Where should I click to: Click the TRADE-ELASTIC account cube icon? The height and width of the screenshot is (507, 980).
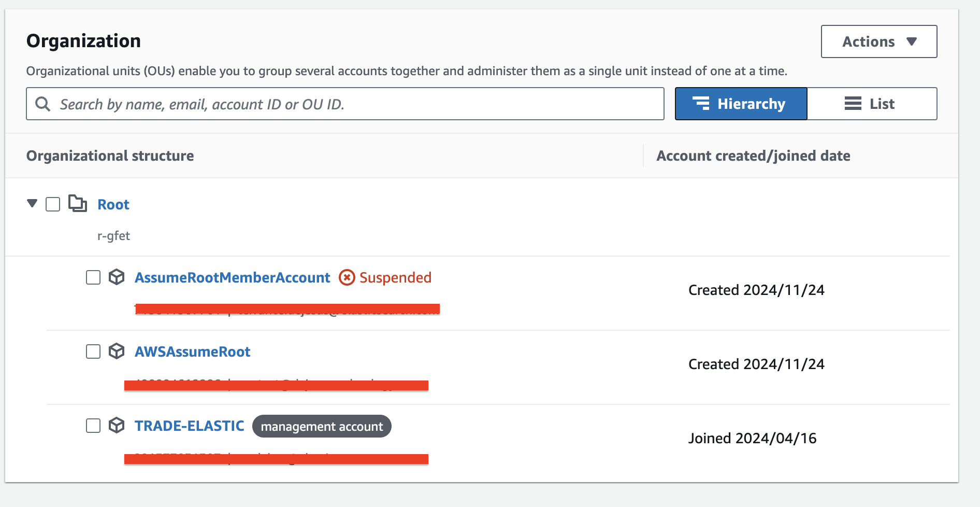point(117,426)
